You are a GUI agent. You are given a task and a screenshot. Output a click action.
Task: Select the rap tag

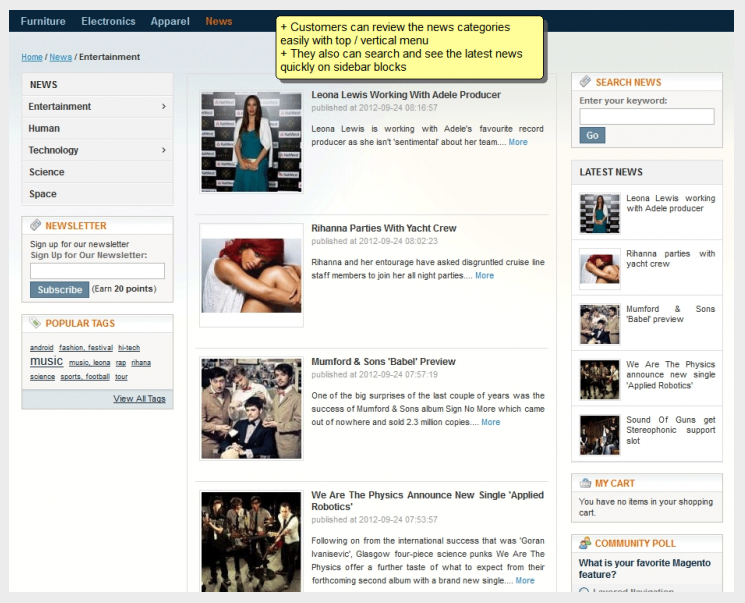click(x=121, y=363)
